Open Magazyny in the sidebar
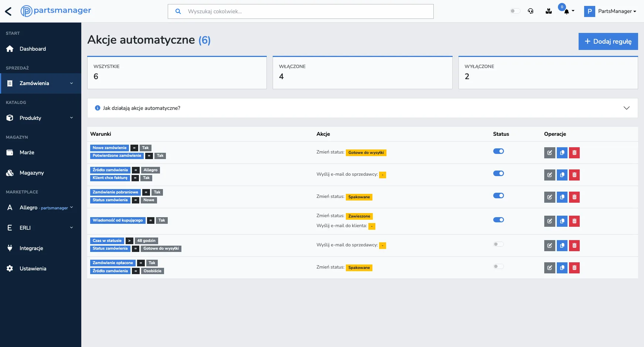644x347 pixels. [41, 173]
